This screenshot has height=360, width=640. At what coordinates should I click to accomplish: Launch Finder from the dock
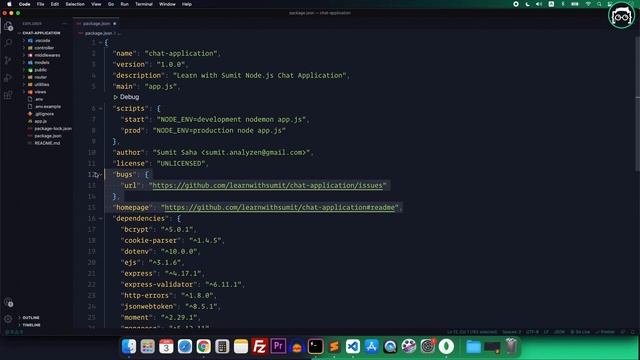pos(129,347)
